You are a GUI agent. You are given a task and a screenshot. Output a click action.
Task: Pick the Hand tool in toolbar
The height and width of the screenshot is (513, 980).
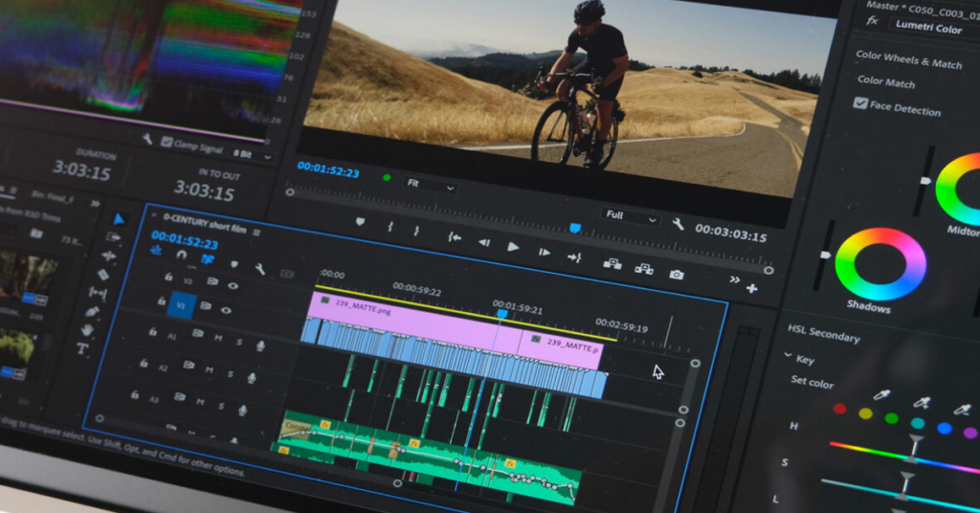87,330
